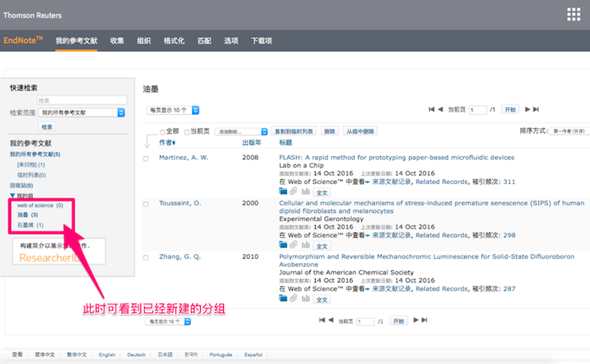
Task: Check the 当前页 checkbox
Action: [x=187, y=132]
